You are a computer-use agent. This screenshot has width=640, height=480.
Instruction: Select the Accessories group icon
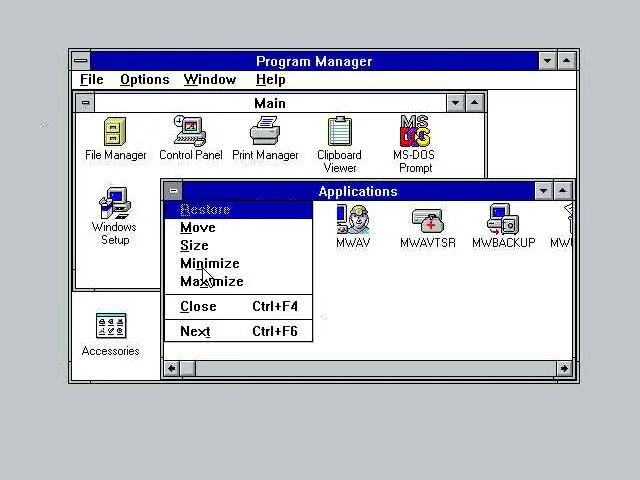(111, 335)
